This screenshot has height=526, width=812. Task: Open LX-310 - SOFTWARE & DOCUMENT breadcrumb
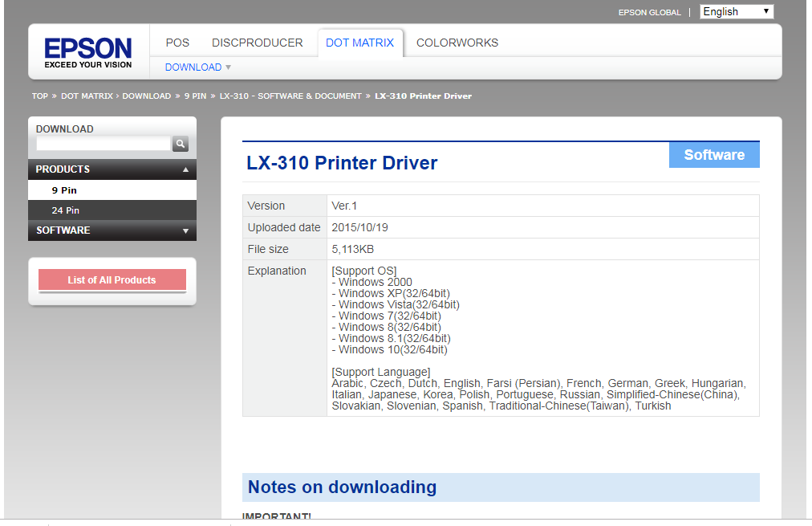click(x=290, y=96)
